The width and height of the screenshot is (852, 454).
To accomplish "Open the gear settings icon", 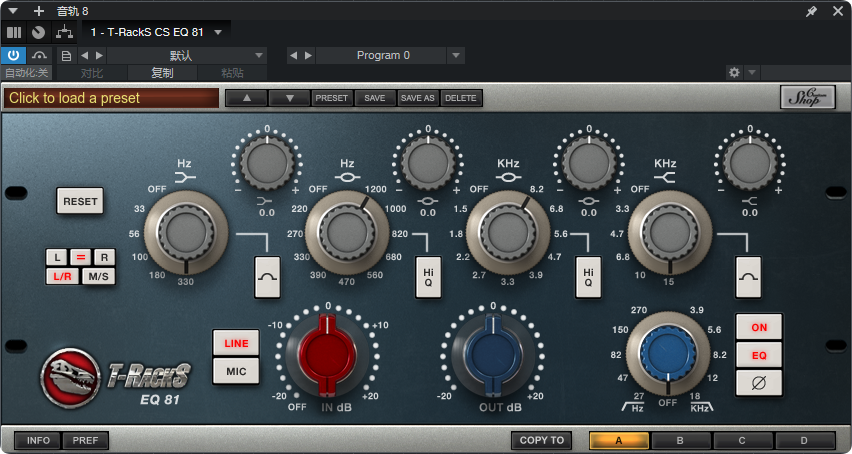I will pos(734,72).
